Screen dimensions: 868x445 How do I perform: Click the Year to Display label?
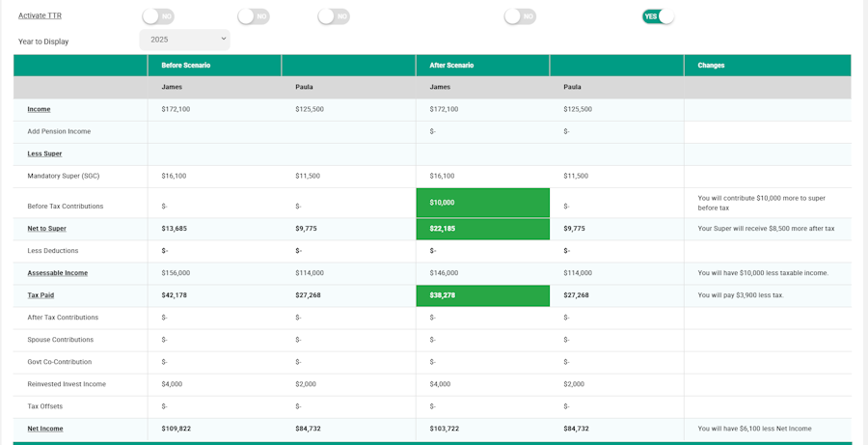point(43,42)
